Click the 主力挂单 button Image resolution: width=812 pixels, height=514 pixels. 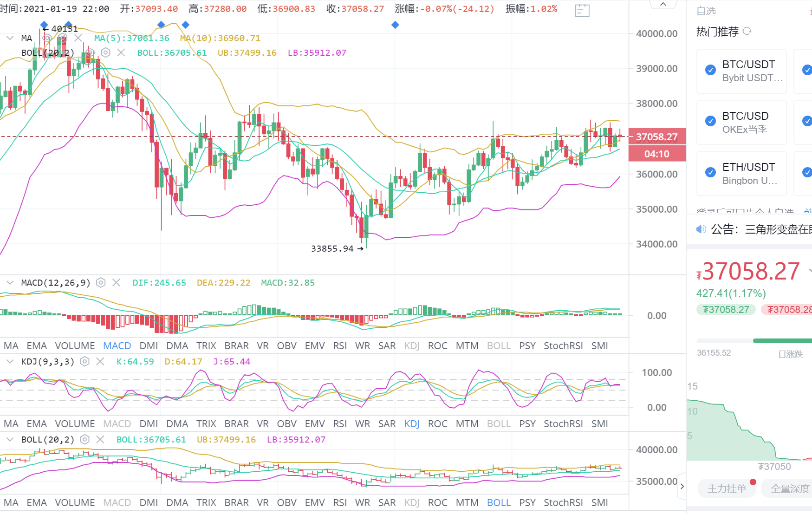727,488
